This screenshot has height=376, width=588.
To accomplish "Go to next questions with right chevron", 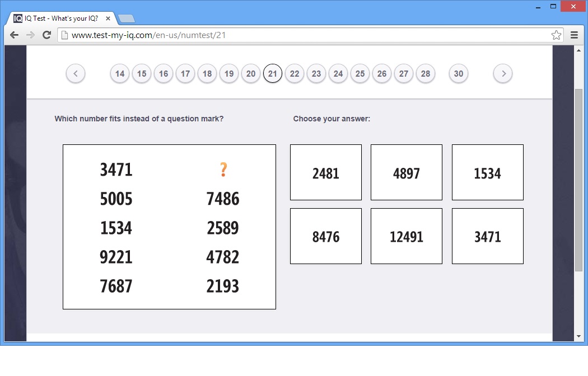I will (503, 73).
